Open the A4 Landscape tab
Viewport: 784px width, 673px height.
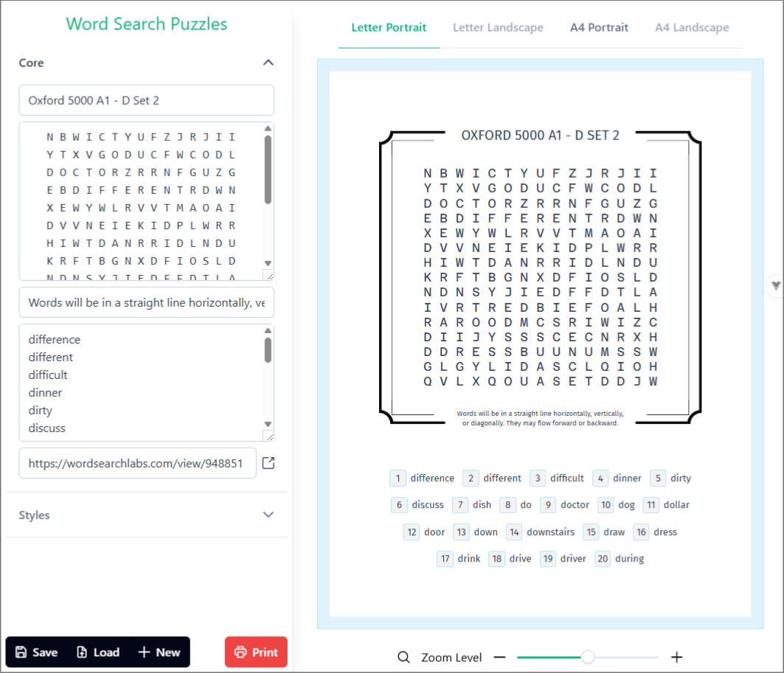pos(692,27)
